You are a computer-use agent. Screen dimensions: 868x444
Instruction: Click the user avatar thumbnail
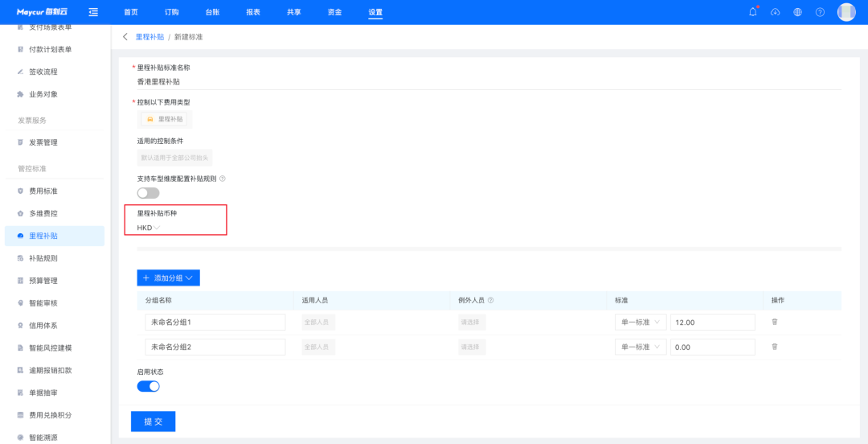846,12
